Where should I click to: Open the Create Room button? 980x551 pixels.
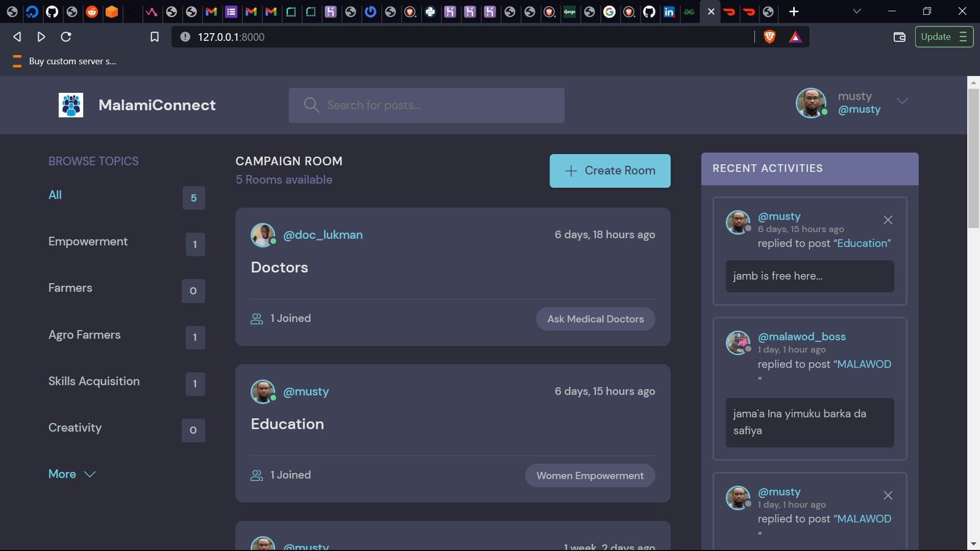[x=610, y=171]
